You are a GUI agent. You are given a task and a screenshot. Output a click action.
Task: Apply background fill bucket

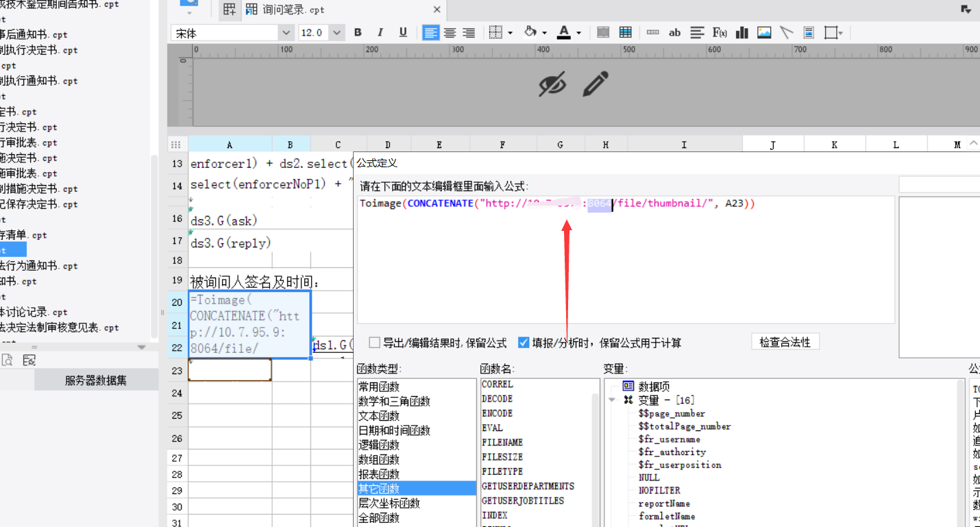click(x=530, y=32)
